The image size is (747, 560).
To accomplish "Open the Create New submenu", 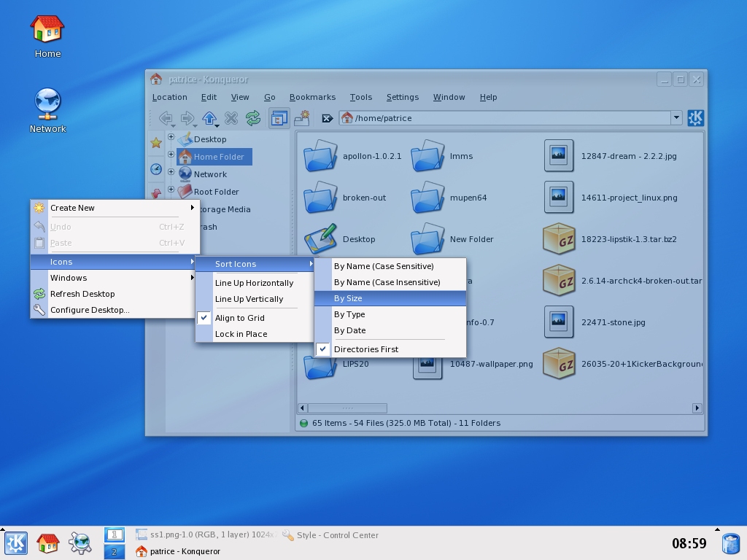I will coord(114,208).
